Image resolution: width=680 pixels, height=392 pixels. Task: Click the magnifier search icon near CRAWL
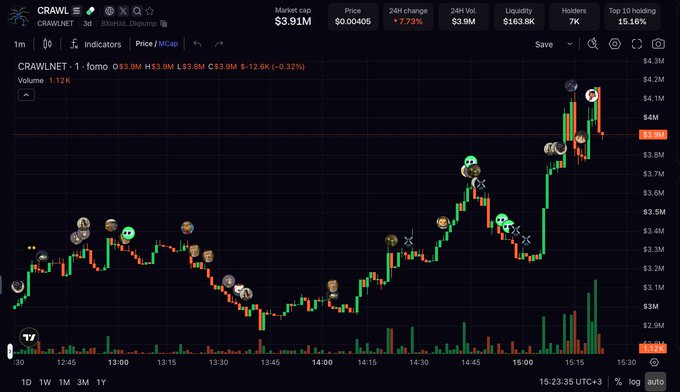pos(137,11)
